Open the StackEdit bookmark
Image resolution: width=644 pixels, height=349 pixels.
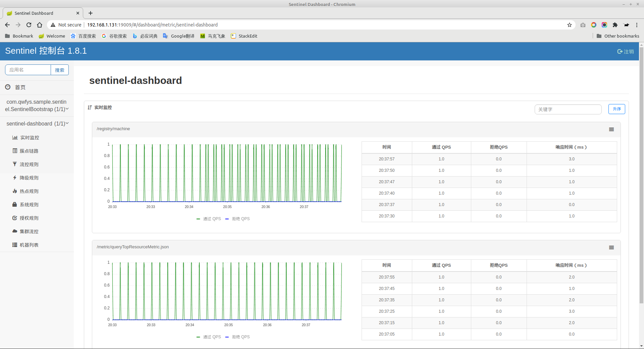tap(244, 36)
